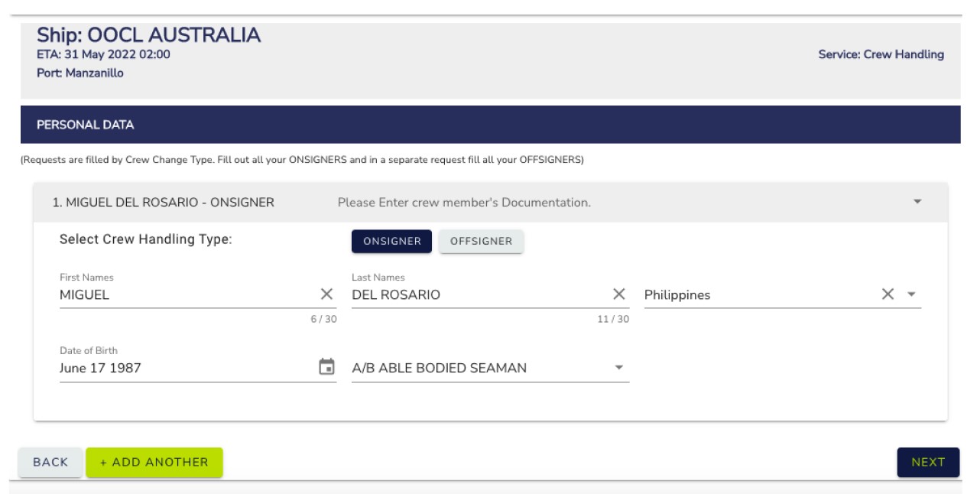Proceed with the NEXT button
Image resolution: width=980 pixels, height=494 pixels.
pos(927,462)
